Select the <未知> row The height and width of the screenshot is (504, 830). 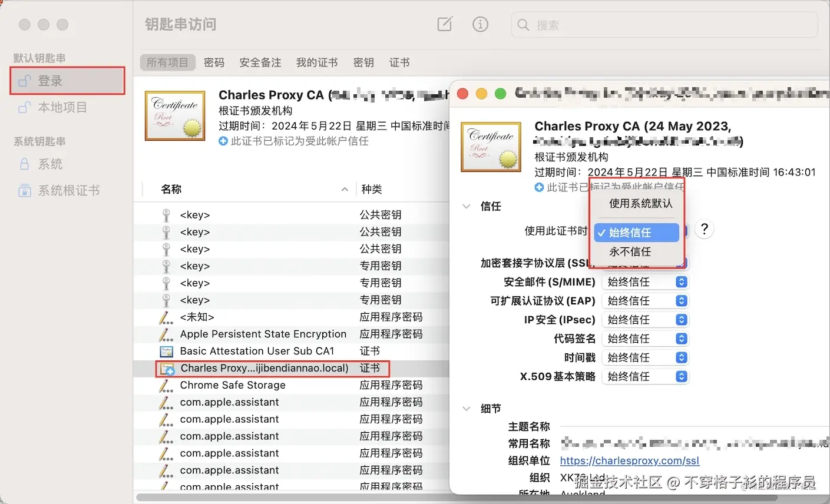292,317
